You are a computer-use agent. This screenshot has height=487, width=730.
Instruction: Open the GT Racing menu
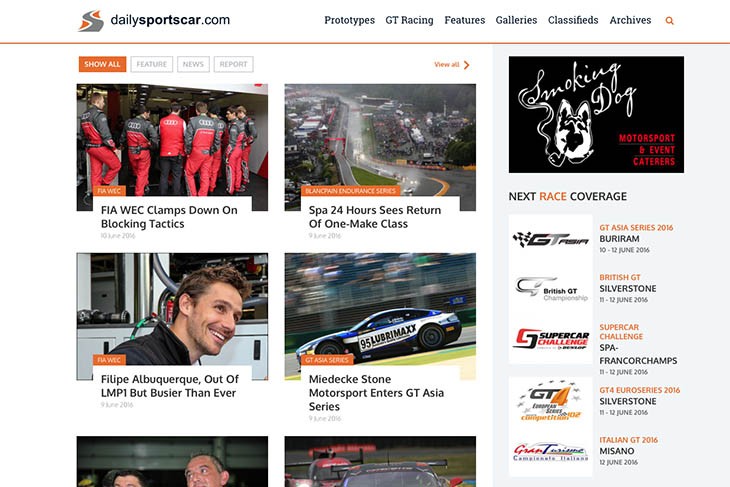point(409,20)
